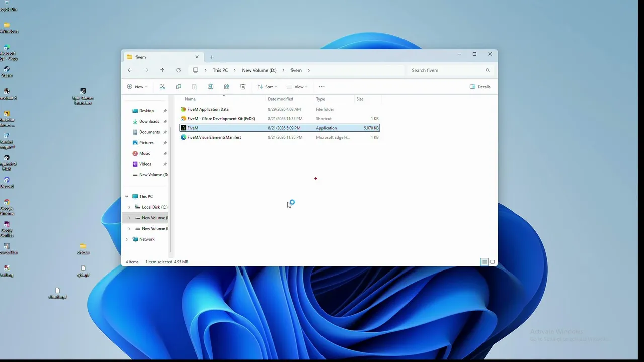The width and height of the screenshot is (644, 362).
Task: Expand the Local Disk (C:) tree node
Action: coord(129,207)
